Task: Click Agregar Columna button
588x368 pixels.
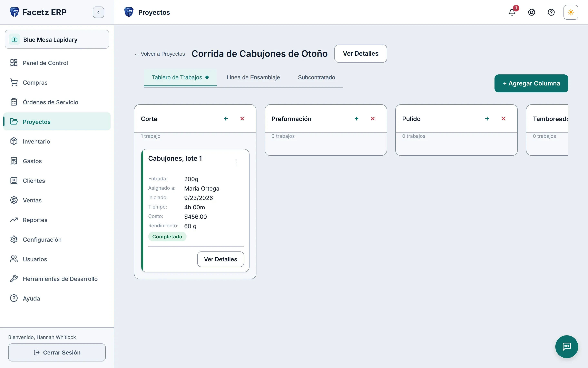Action: pos(531,83)
